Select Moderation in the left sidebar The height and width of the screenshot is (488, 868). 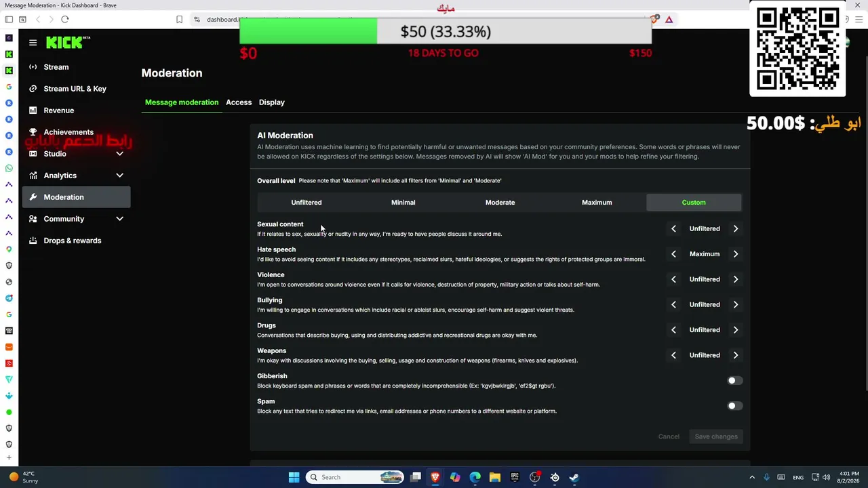77,197
